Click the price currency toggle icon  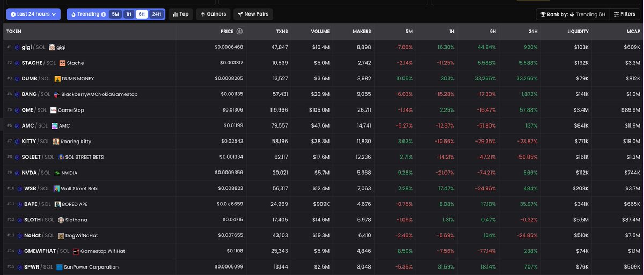click(x=239, y=32)
